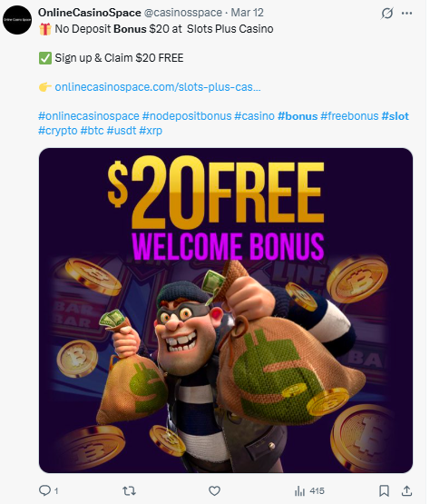Open the three-dot more options menu

pos(407,14)
